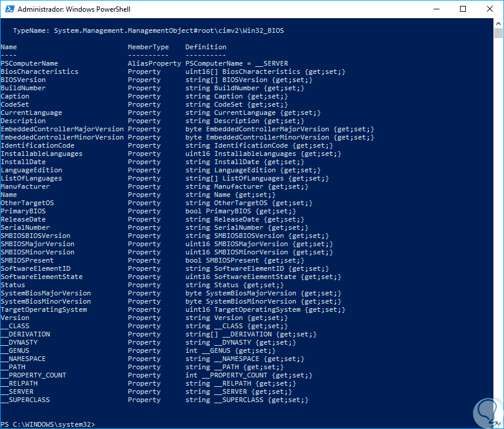Click the SerialNumber property name

[25, 227]
